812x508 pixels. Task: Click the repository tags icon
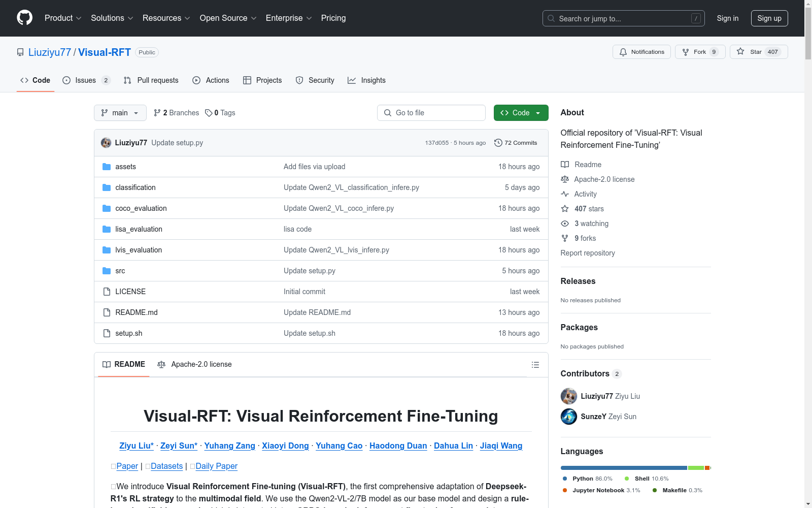coord(209,113)
